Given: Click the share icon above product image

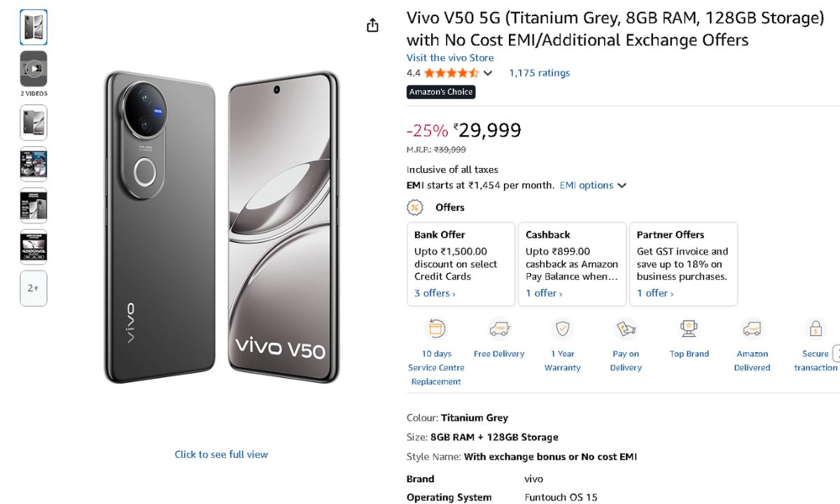Looking at the screenshot, I should click(372, 25).
